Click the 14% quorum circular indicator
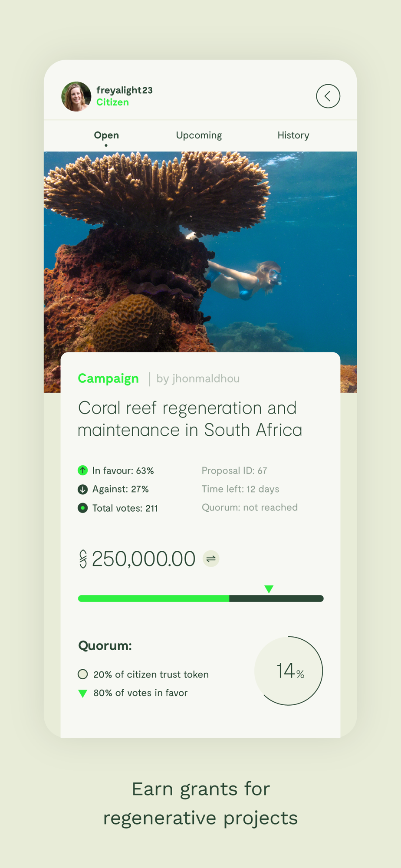401x868 pixels. tap(289, 671)
